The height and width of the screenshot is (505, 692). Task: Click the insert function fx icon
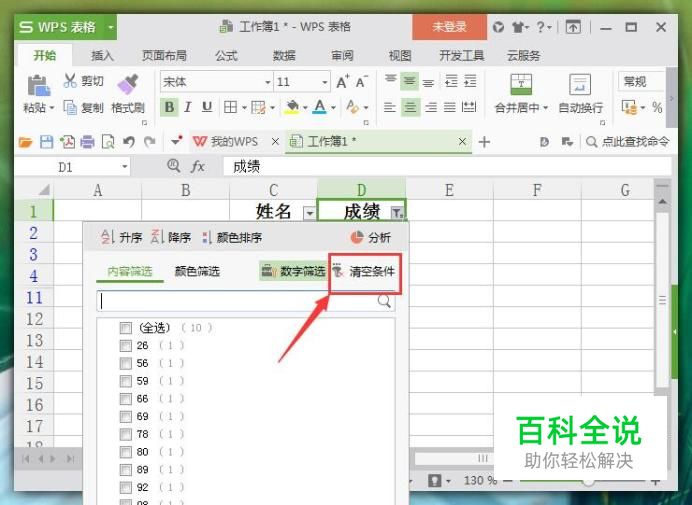(x=197, y=166)
